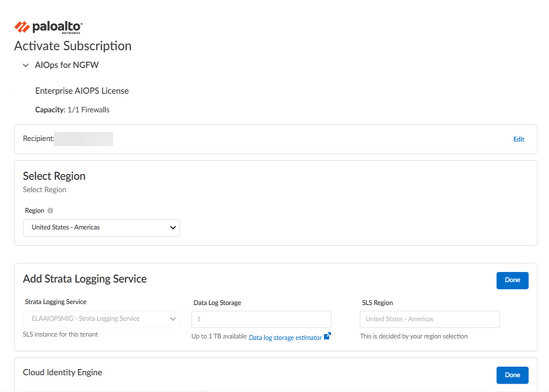
Task: Click the Cloud Identity Engine heading
Action: 63,372
